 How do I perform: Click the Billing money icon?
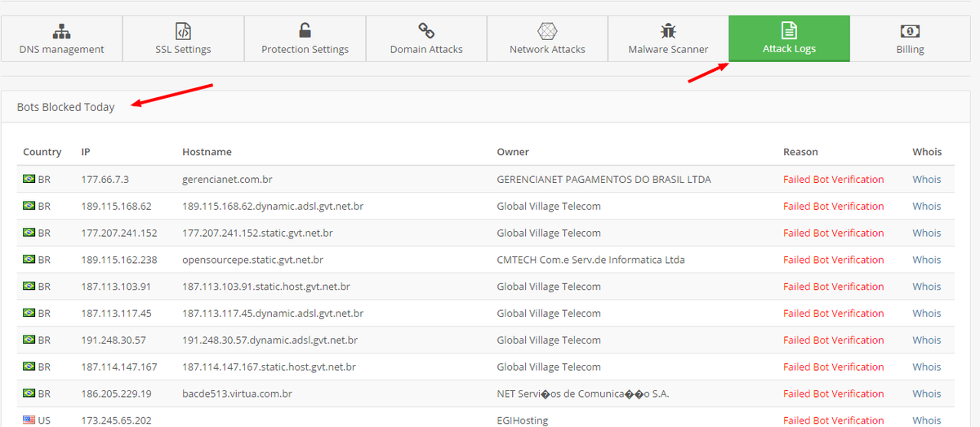tap(910, 31)
